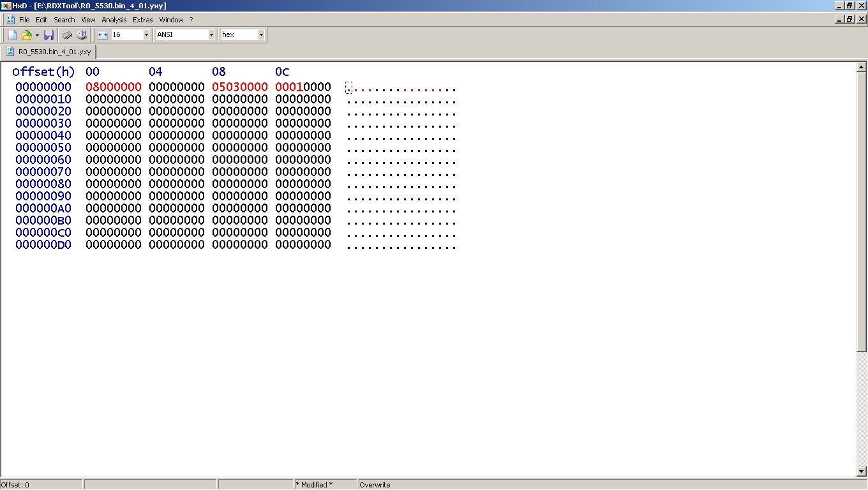The width and height of the screenshot is (868, 490).
Task: Open the View menu
Action: click(x=88, y=20)
